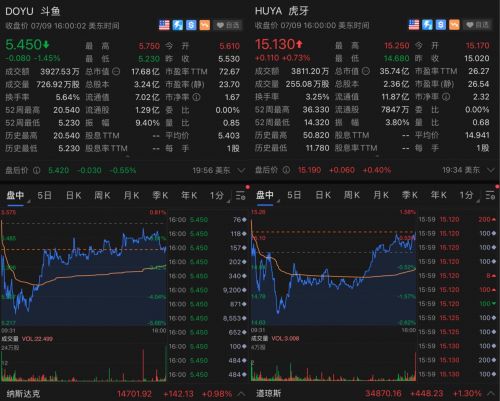This screenshot has height=401, width=500.
Task: Click the blue lightning icon beside HUYA
Action: tap(427, 25)
